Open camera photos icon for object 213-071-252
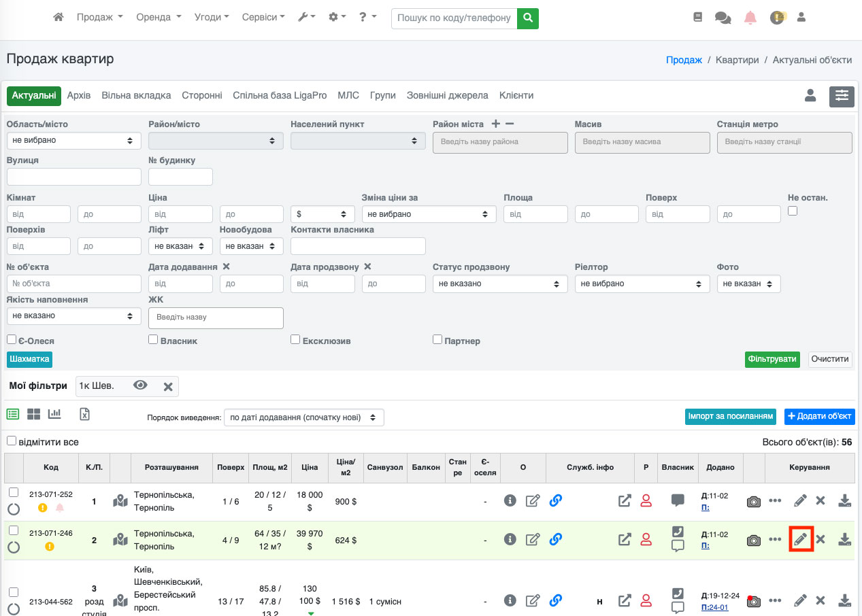 coord(753,501)
